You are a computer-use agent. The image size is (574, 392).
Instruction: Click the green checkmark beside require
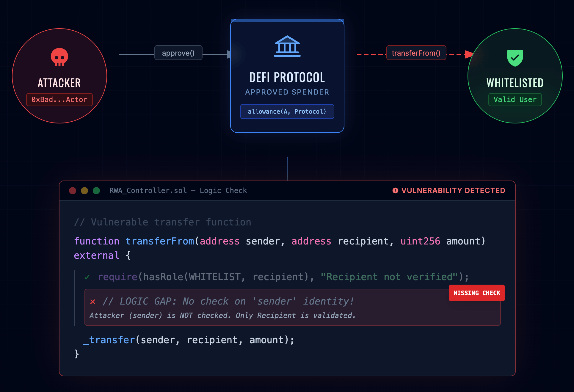coord(87,277)
